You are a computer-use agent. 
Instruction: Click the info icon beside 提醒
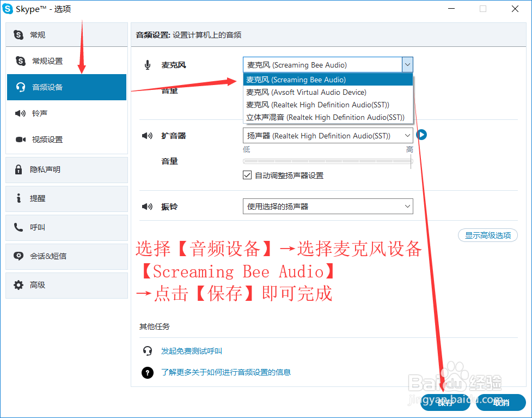click(19, 198)
